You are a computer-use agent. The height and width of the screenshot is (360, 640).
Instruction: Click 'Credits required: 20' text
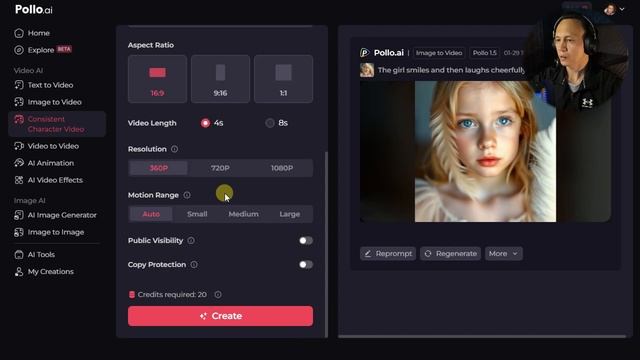point(172,294)
